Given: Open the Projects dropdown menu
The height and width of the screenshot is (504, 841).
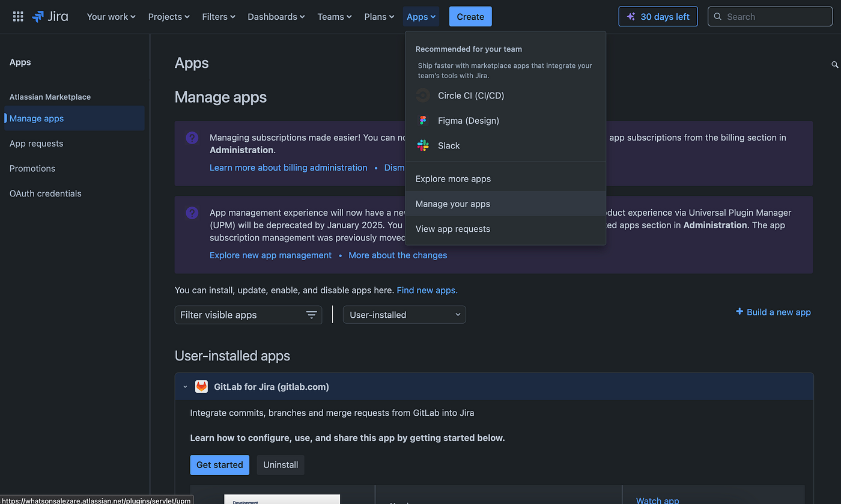Looking at the screenshot, I should [x=169, y=17].
